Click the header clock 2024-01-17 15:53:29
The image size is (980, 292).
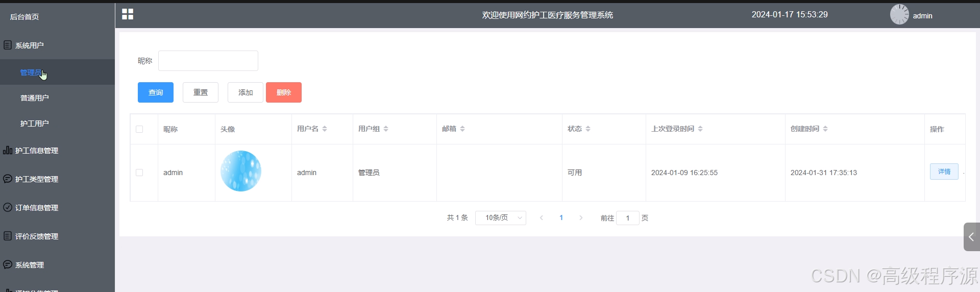click(790, 15)
